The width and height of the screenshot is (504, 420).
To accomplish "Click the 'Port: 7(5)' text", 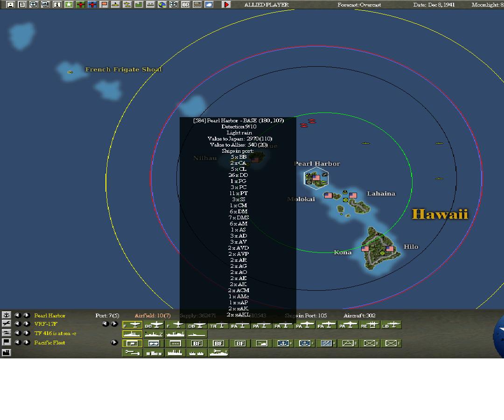I will pyautogui.click(x=107, y=315).
